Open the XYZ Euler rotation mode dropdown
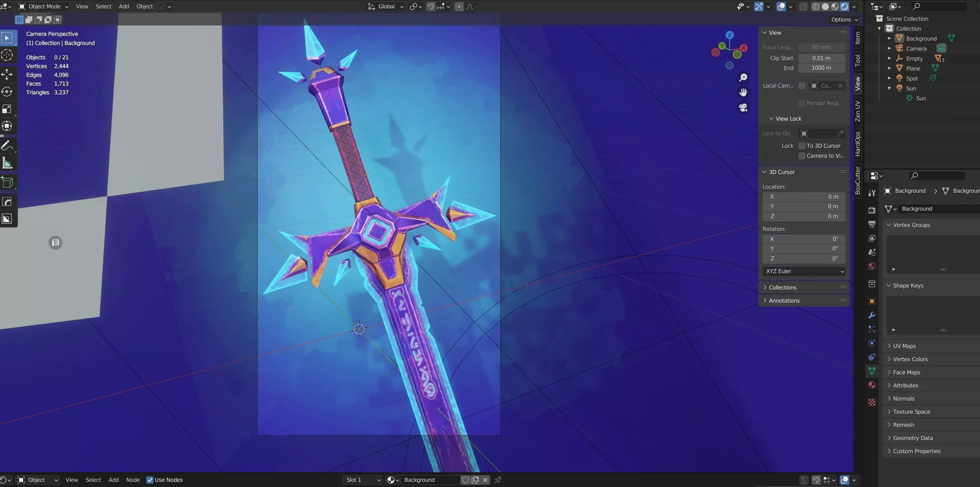This screenshot has width=980, height=487. (804, 271)
